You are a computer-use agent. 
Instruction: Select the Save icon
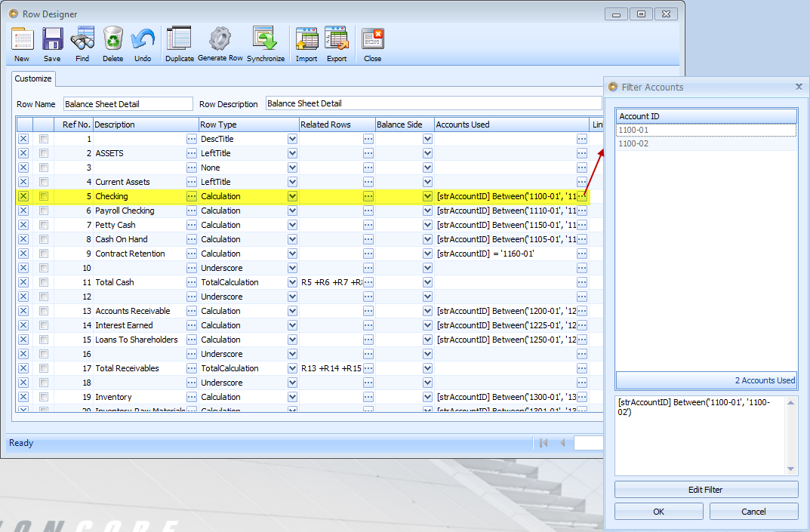point(51,43)
